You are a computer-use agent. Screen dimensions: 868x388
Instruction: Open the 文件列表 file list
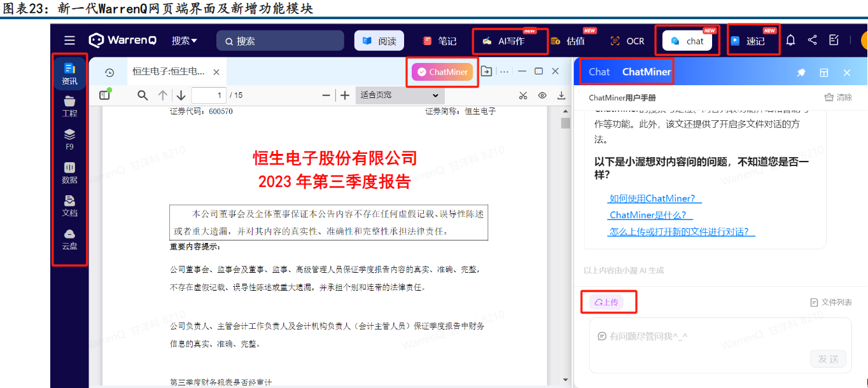click(x=831, y=302)
